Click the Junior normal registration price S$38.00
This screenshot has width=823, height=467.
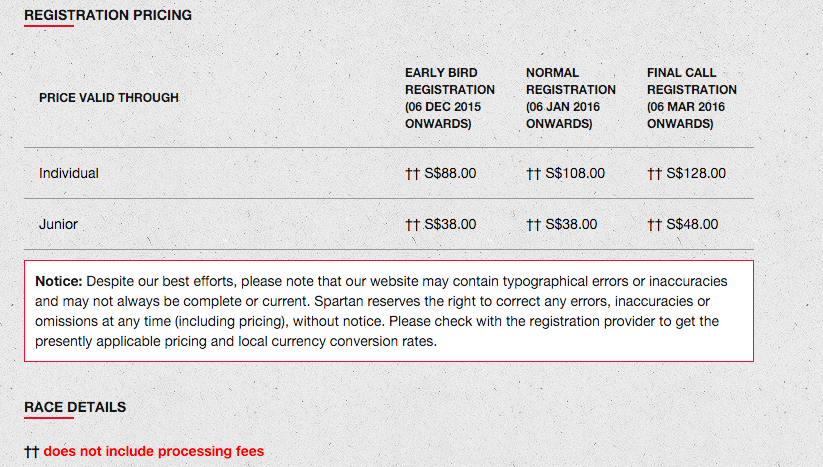pos(571,224)
